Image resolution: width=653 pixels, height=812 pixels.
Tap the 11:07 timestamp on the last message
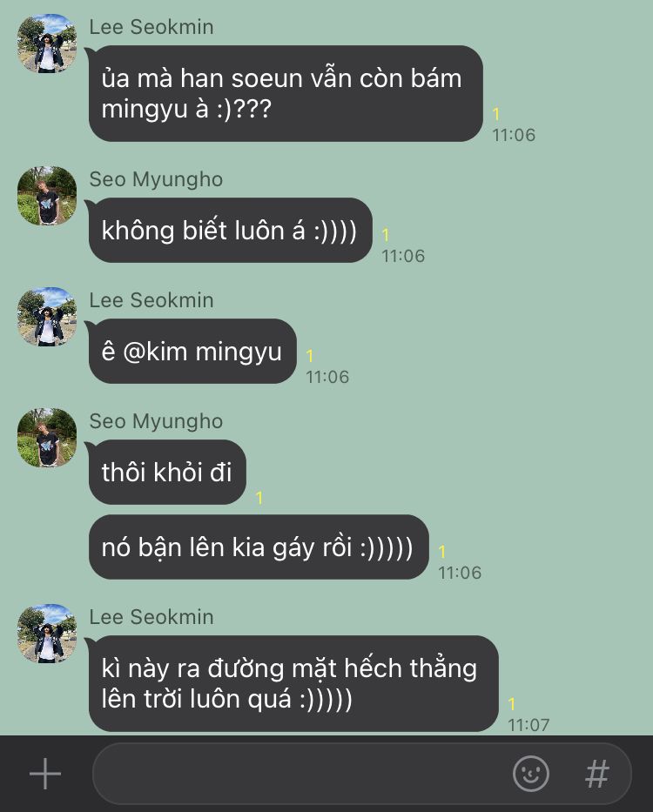pos(528,725)
